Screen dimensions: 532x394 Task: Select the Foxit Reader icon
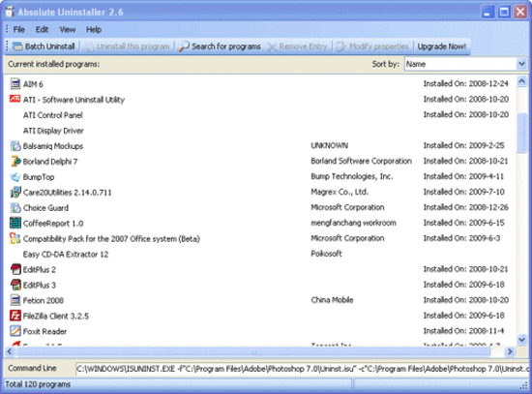coord(15,331)
